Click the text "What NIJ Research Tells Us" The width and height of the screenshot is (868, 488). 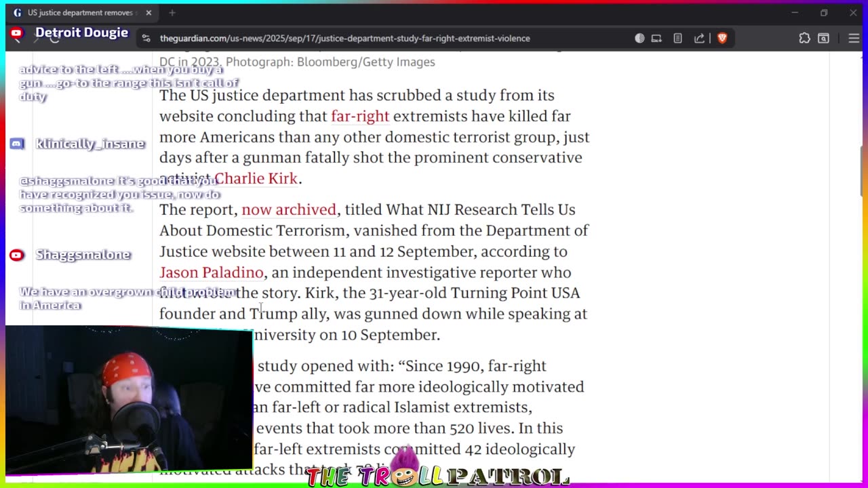tap(480, 209)
